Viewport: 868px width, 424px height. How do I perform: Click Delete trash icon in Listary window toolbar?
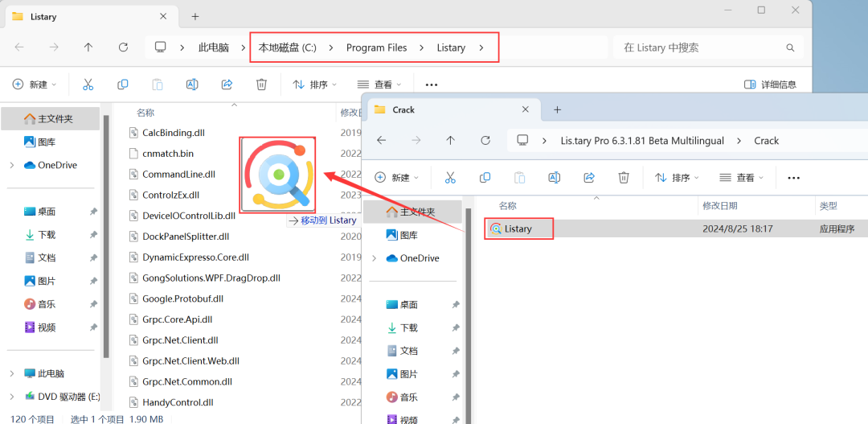261,84
